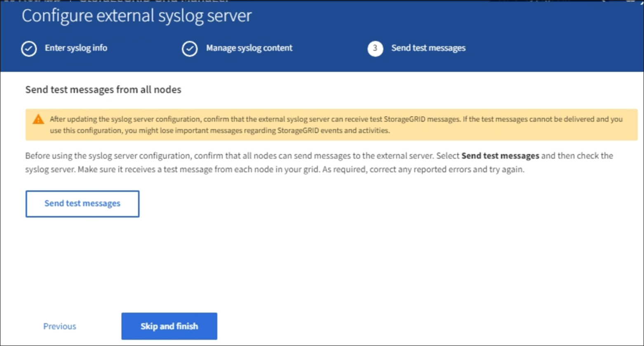Go back using the Previous link
This screenshot has width=644, height=346.
[x=60, y=326]
